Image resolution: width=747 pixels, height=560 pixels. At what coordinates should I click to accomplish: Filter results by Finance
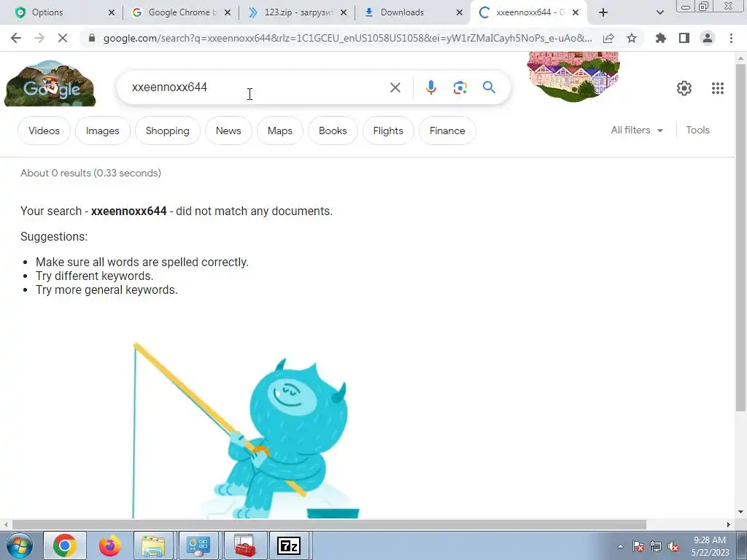(447, 131)
